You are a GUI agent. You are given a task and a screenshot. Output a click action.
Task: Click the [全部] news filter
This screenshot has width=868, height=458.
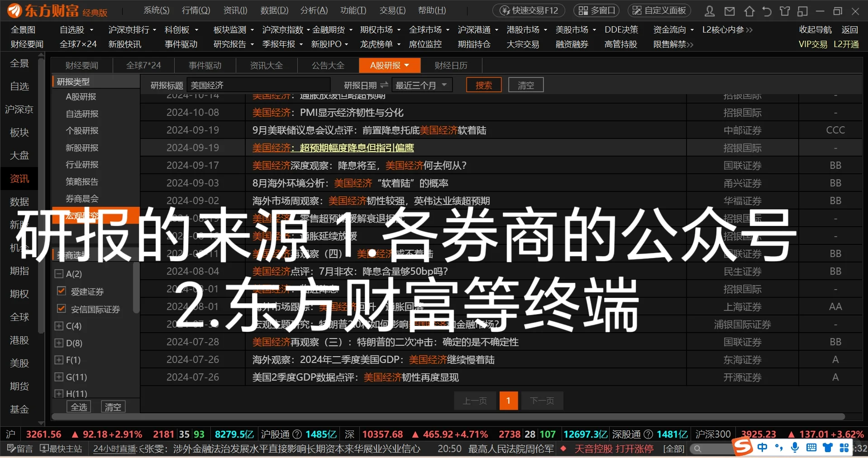click(x=673, y=449)
